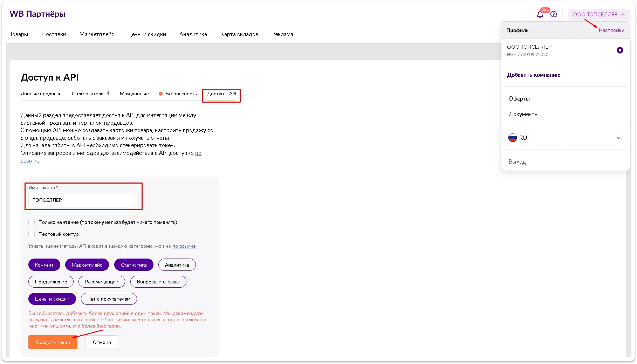Click the 'Отмена' button
637x364 pixels.
(x=102, y=342)
